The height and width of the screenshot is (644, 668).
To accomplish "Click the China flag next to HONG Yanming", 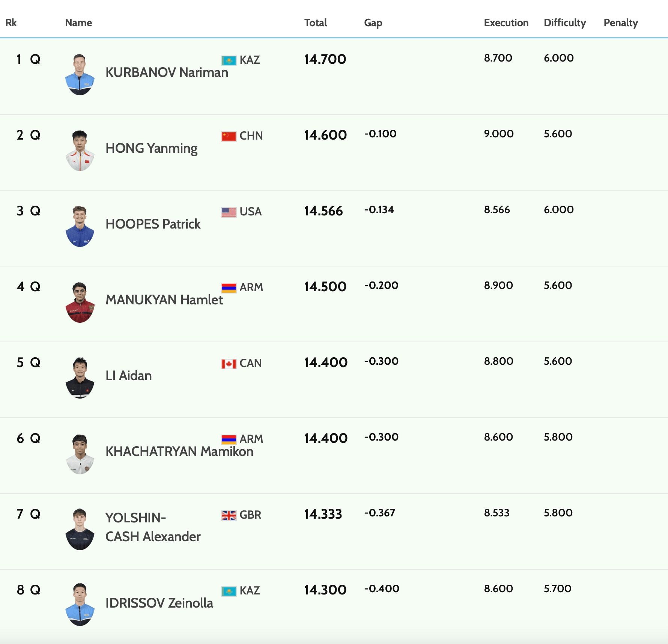I will tap(229, 136).
